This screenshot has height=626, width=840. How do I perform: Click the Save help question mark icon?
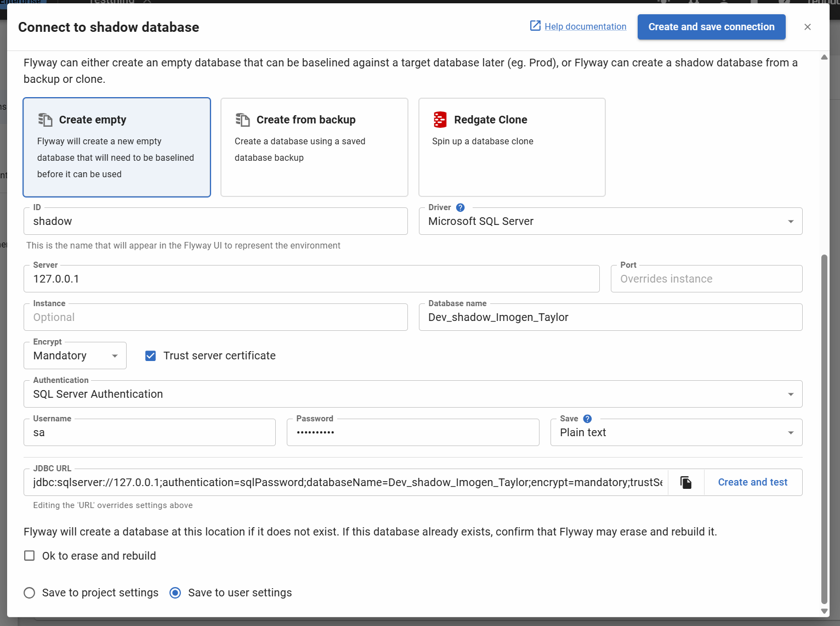pos(587,419)
